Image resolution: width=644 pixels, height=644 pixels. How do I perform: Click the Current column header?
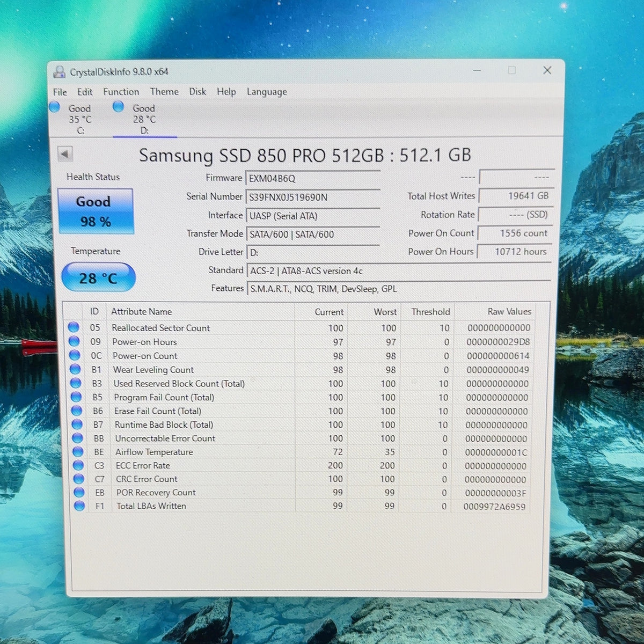coord(329,312)
